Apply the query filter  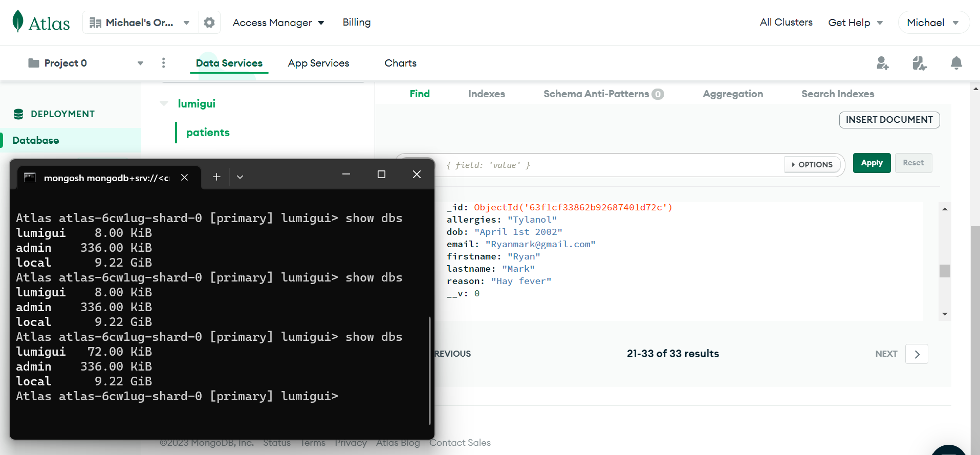[872, 163]
